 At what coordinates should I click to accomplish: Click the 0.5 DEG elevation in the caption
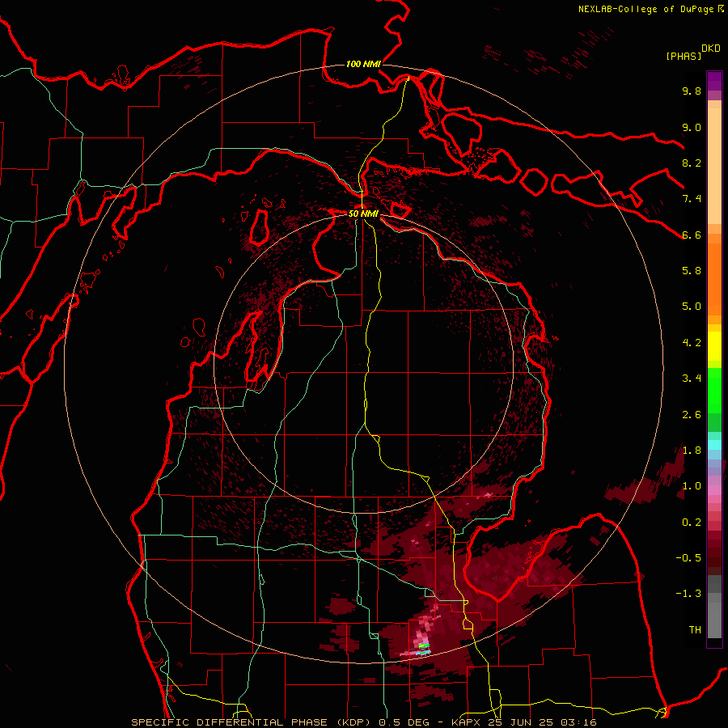[x=404, y=722]
